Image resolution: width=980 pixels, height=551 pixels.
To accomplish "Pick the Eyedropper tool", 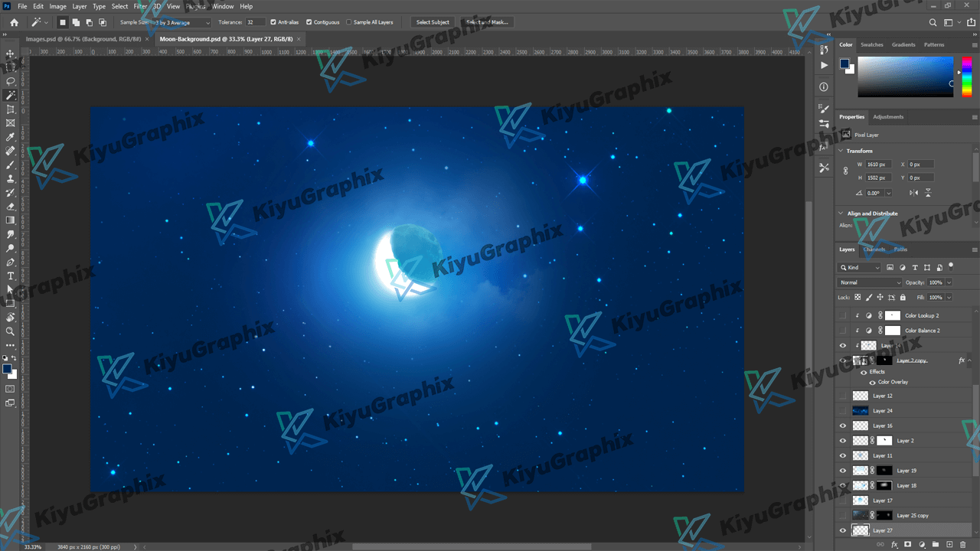I will click(x=11, y=137).
